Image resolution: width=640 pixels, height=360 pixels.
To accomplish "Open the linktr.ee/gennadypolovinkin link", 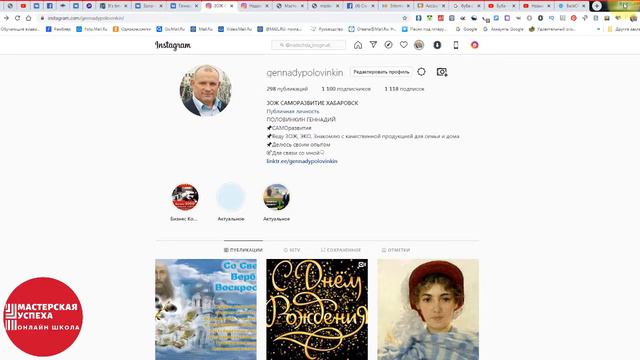I will (302, 161).
